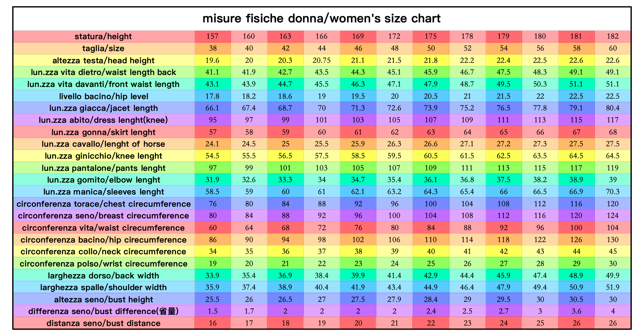Click the 'differenza seno/bust difference' row label

103,311
